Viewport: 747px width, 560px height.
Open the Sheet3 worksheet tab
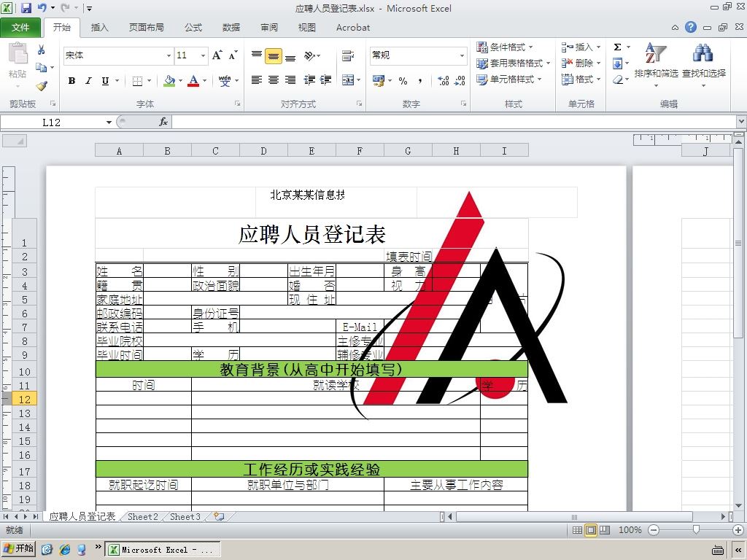[x=185, y=517]
